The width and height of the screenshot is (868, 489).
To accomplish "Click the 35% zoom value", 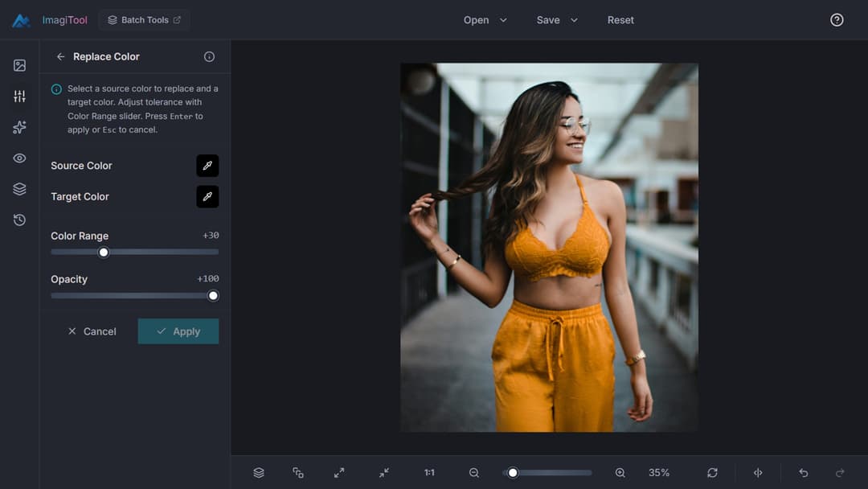I will (659, 472).
